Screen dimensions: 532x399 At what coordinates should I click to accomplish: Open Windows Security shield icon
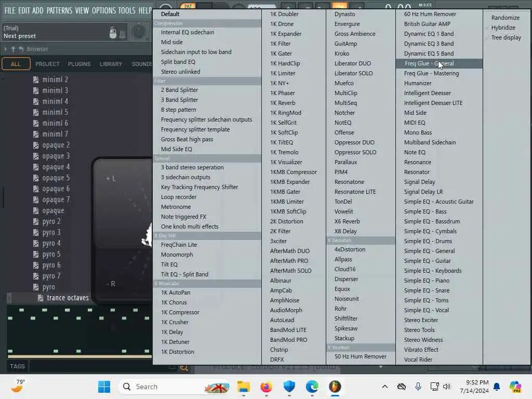[289, 387]
